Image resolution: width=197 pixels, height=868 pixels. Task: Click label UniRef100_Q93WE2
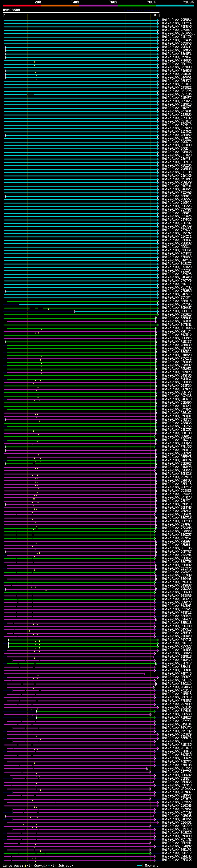[177, 88]
